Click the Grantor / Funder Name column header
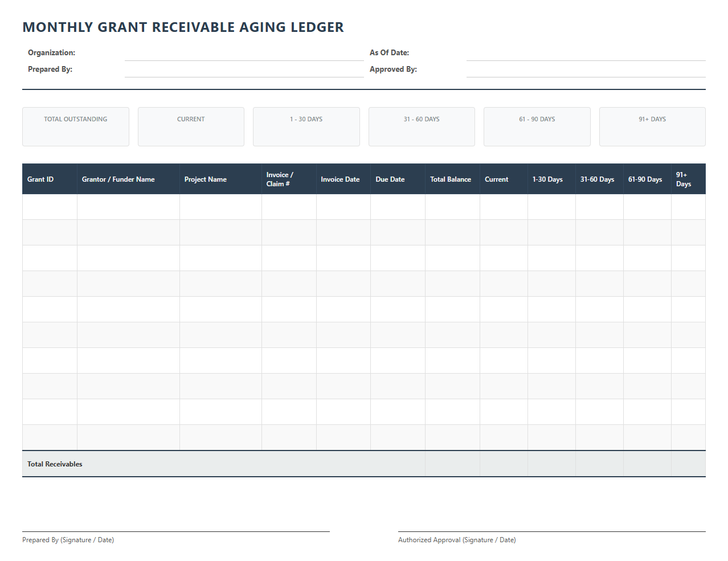This screenshot has width=728, height=561. pyautogui.click(x=128, y=179)
